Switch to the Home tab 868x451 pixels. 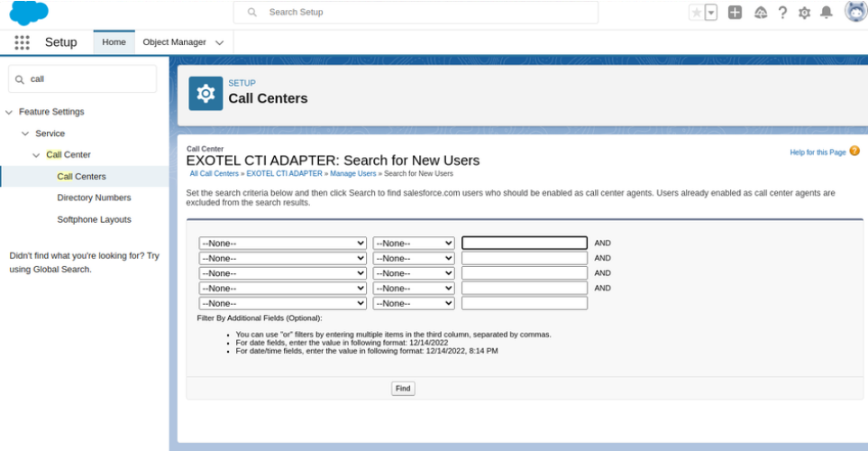(x=114, y=42)
